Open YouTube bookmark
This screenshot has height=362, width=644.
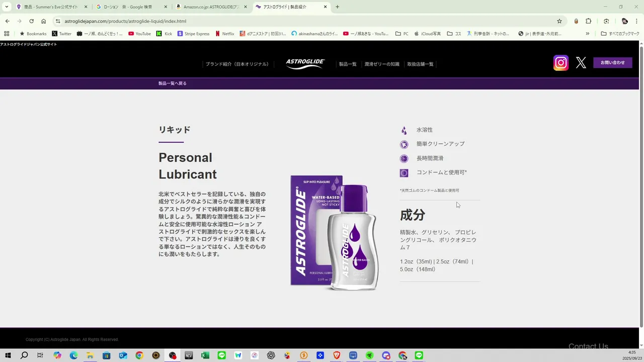139,34
